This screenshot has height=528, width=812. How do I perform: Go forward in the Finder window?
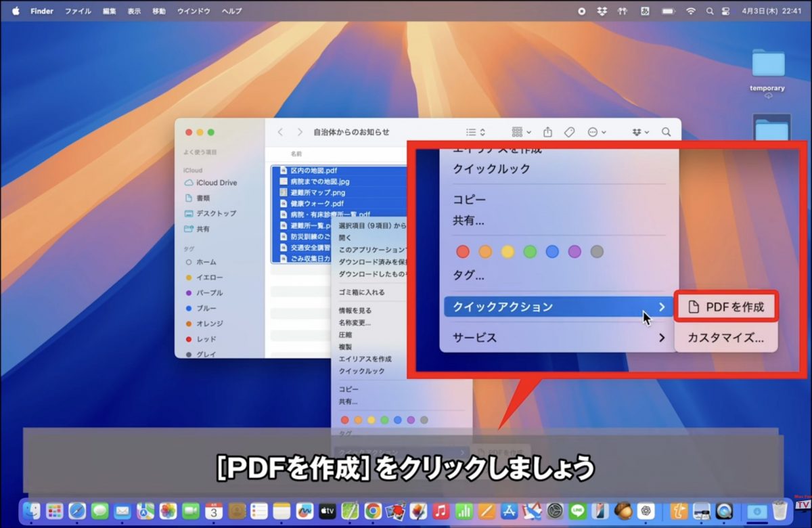click(300, 132)
